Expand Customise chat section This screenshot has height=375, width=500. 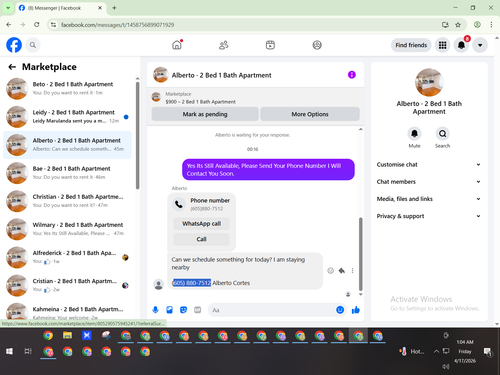pyautogui.click(x=429, y=164)
